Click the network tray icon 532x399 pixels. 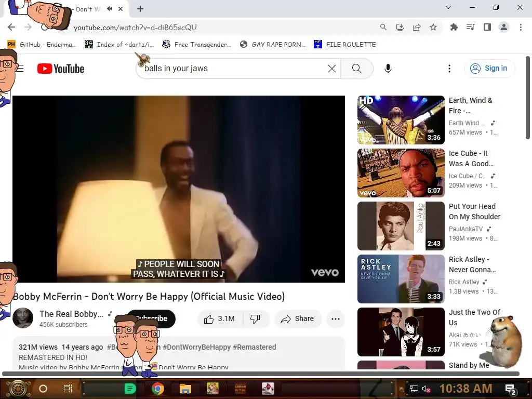414,389
